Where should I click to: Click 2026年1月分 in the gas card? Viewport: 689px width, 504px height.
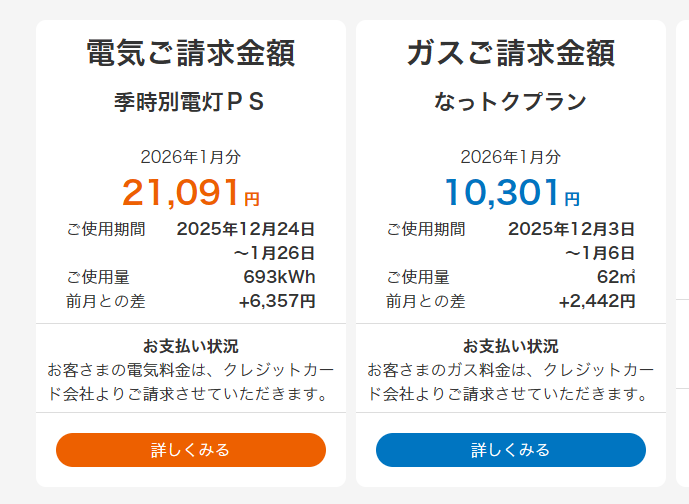(x=510, y=157)
